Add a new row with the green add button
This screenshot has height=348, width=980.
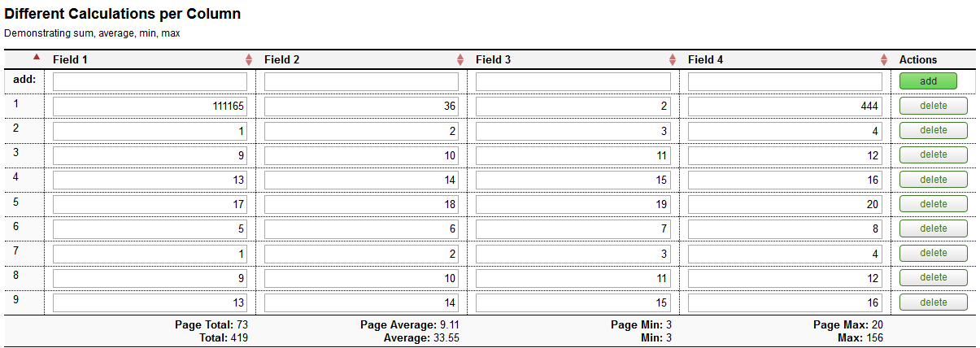point(928,81)
